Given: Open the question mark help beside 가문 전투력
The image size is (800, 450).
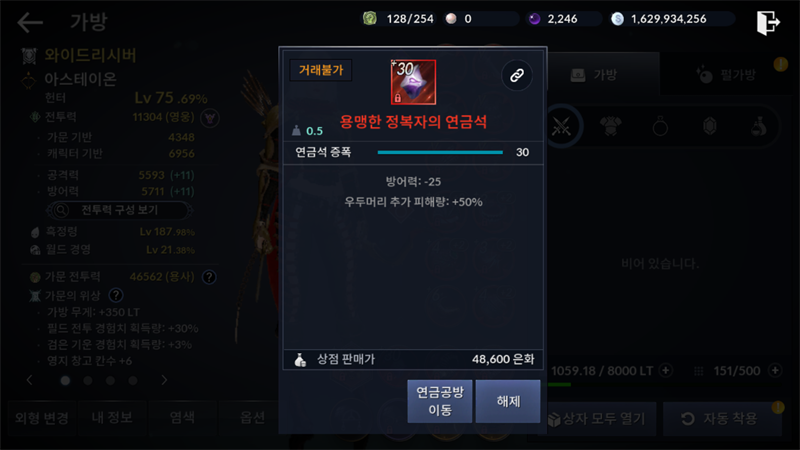Looking at the screenshot, I should coord(209,277).
